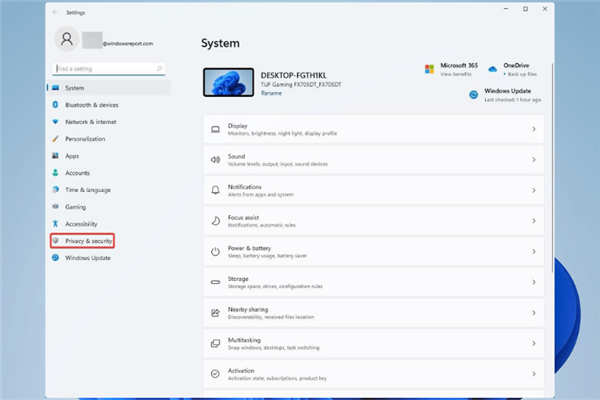Open Microsoft 365 View benefits

point(456,74)
